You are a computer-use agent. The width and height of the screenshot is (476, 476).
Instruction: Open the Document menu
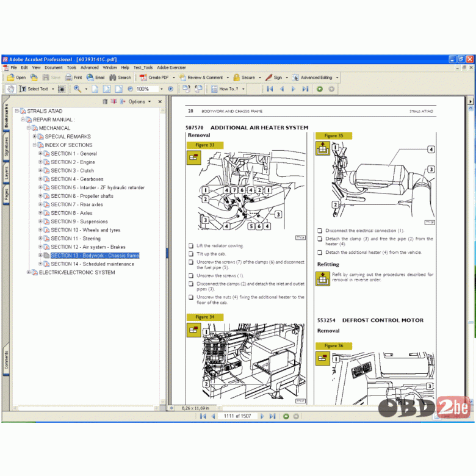[x=54, y=67]
